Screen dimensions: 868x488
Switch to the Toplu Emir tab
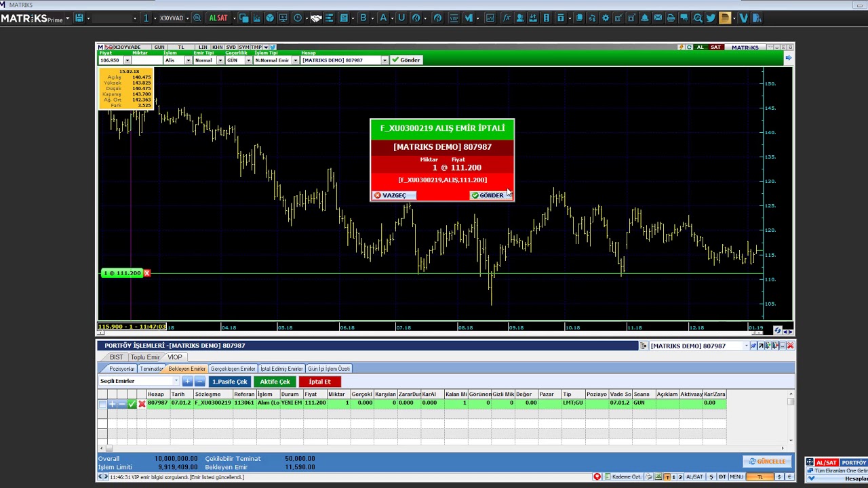click(145, 357)
